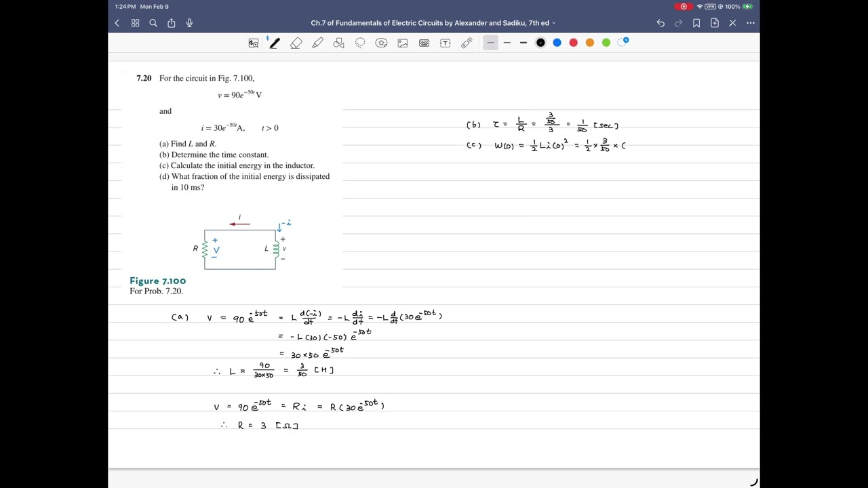Viewport: 868px width, 488px height.
Task: Tap the Wi-Fi status icon
Action: [x=700, y=7]
